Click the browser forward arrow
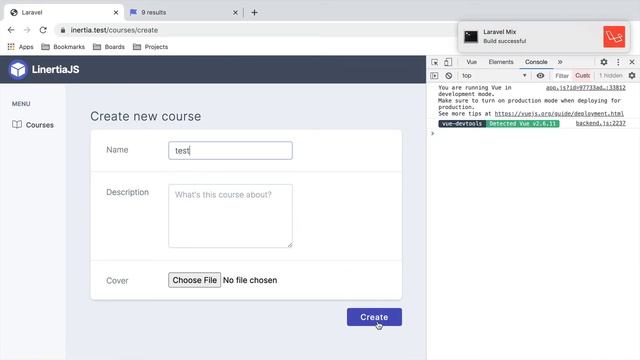This screenshot has width=640, height=360. pos(27,30)
